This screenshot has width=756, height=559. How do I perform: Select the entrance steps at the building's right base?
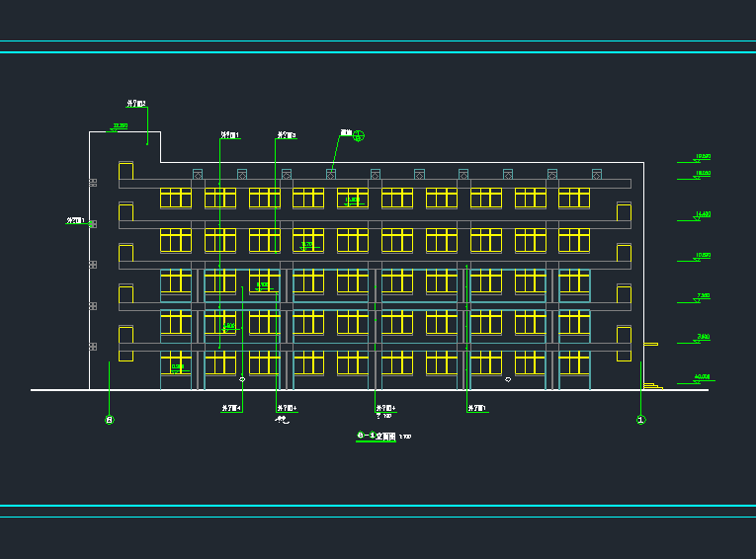click(x=650, y=384)
